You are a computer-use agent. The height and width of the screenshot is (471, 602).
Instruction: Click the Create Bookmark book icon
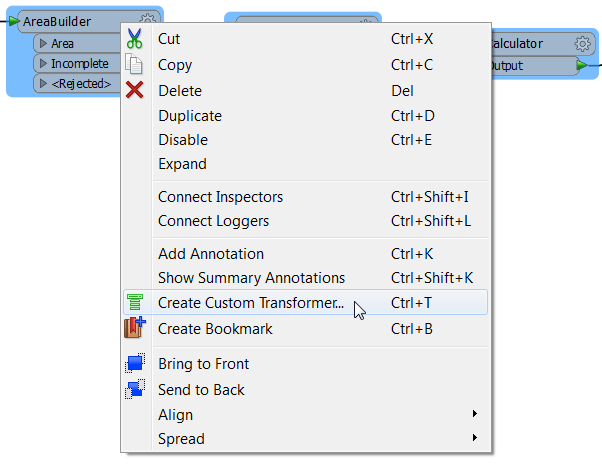134,327
